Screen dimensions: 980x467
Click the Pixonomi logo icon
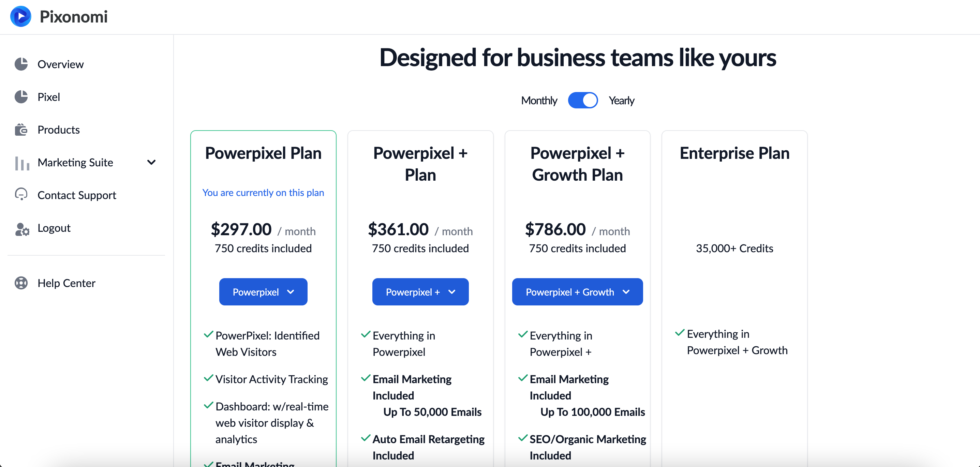[20, 16]
